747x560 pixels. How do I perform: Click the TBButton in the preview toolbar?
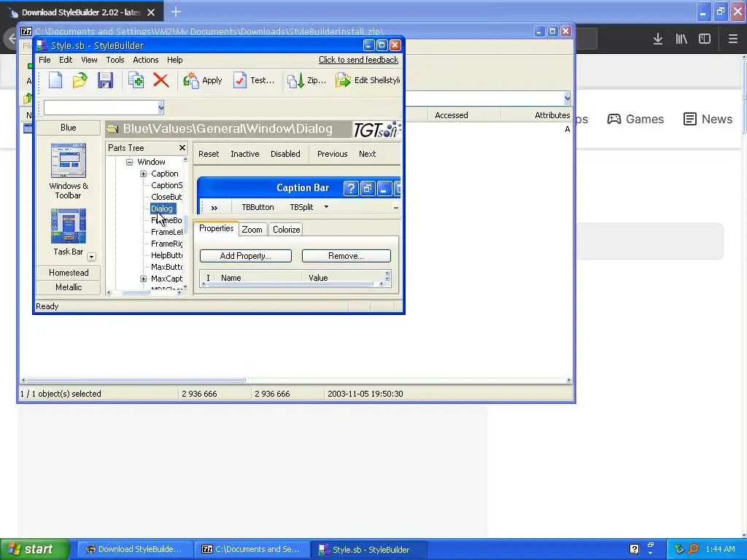(258, 208)
